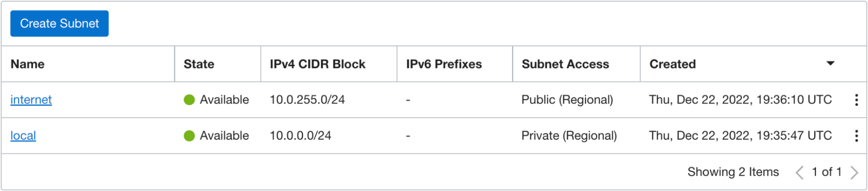Sort by the State column header
The image size is (868, 191).
(199, 64)
